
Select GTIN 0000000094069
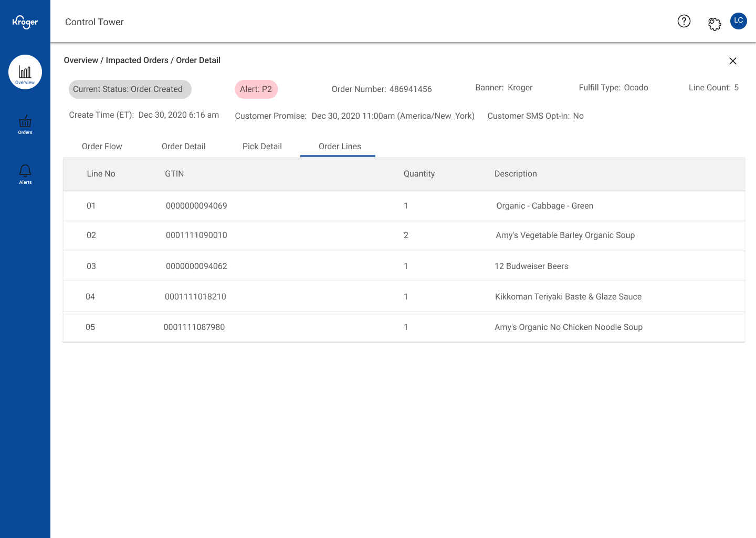coord(196,206)
